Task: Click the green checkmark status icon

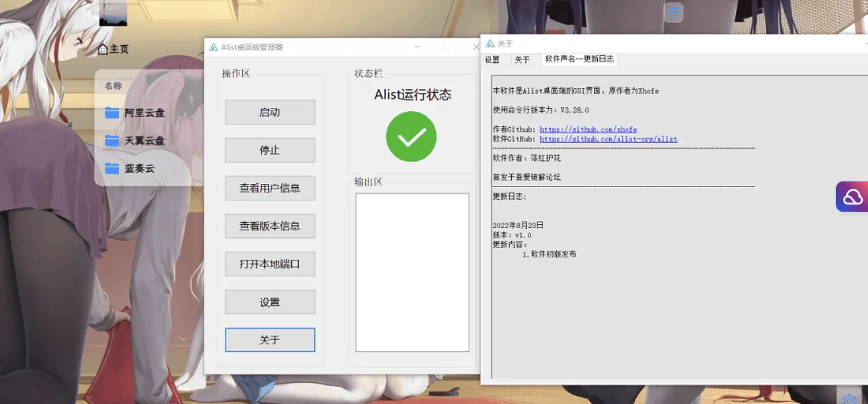Action: [411, 136]
